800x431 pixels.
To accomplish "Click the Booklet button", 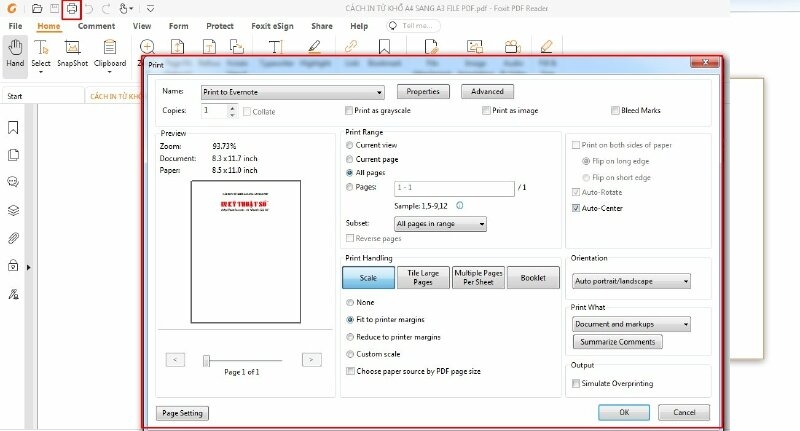I will [x=533, y=277].
